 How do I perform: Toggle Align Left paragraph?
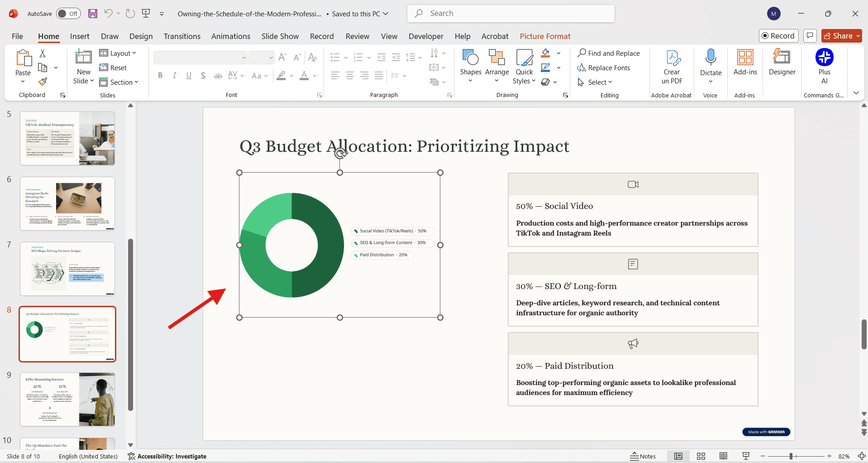point(335,76)
